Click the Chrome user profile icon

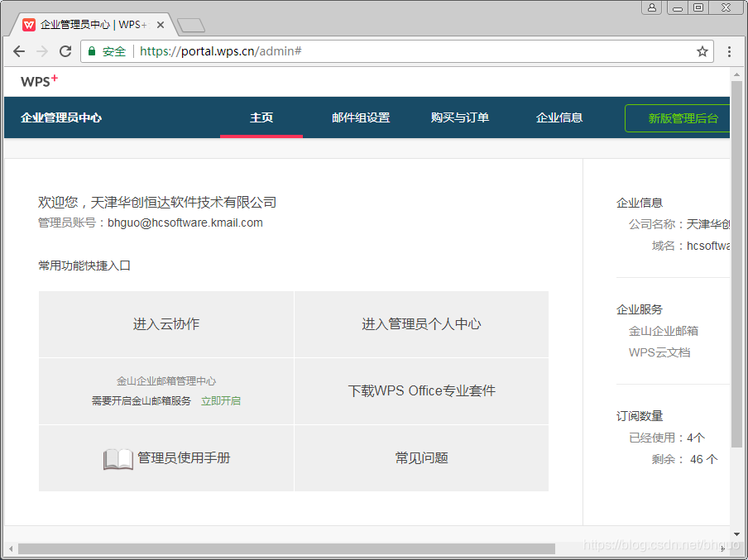tap(652, 7)
